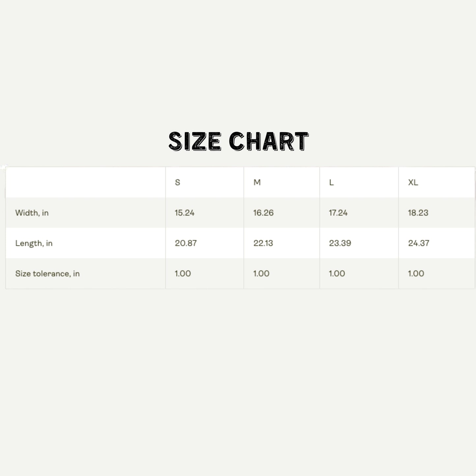Click the size tolerance value under L
The image size is (476, 476).
click(337, 274)
